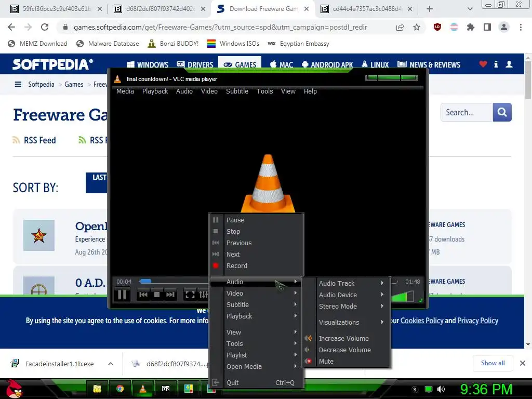The image size is (532, 399).
Task: Start recording via Record menu entry
Action: [x=257, y=265]
